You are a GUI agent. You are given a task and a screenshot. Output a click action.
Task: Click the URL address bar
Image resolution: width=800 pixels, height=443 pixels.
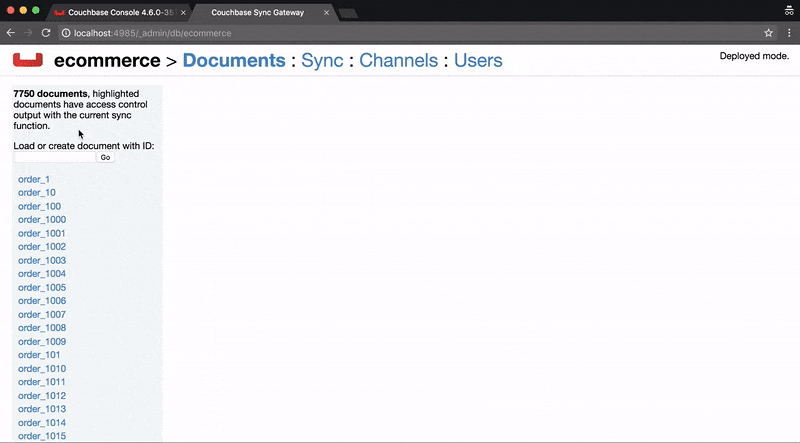[408, 33]
